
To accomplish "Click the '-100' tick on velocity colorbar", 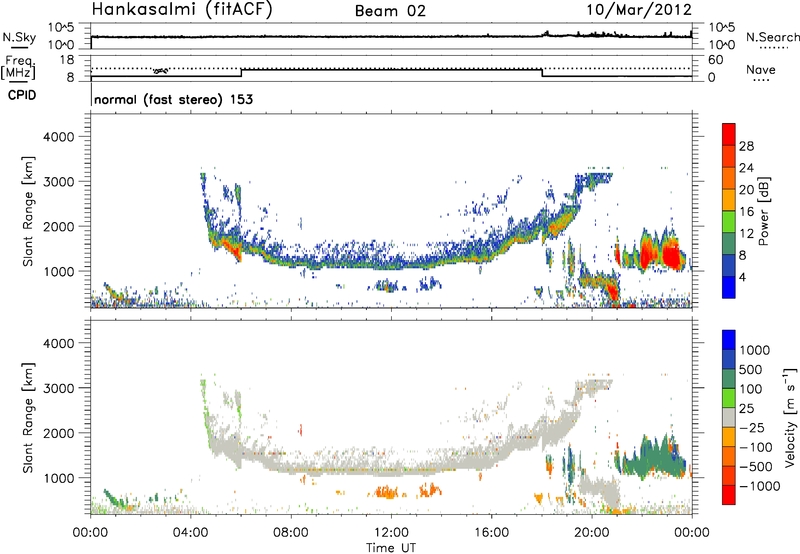I will [x=756, y=447].
